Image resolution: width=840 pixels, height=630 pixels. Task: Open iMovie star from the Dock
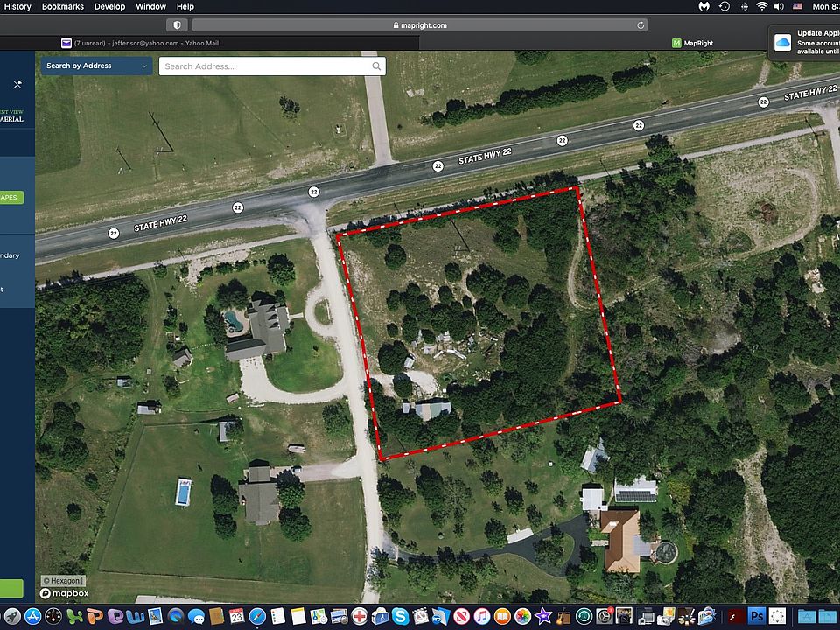(x=543, y=616)
